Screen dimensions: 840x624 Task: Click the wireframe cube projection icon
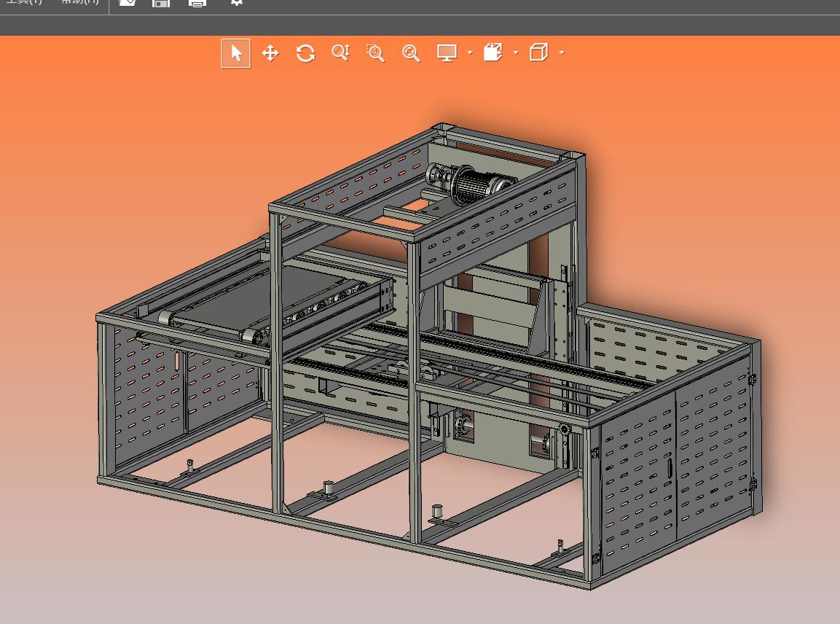click(539, 52)
